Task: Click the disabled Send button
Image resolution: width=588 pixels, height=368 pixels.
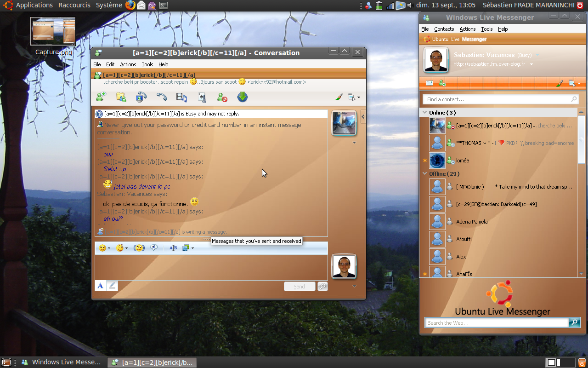Action: click(x=300, y=287)
